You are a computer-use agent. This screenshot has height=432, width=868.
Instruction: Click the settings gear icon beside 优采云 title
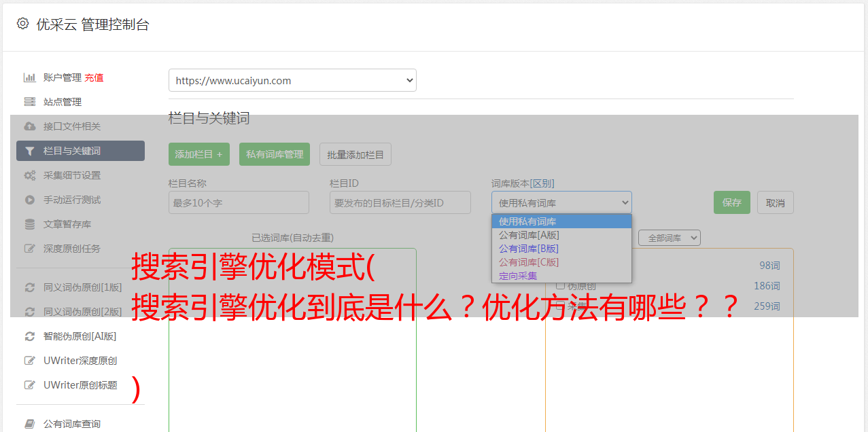(22, 24)
